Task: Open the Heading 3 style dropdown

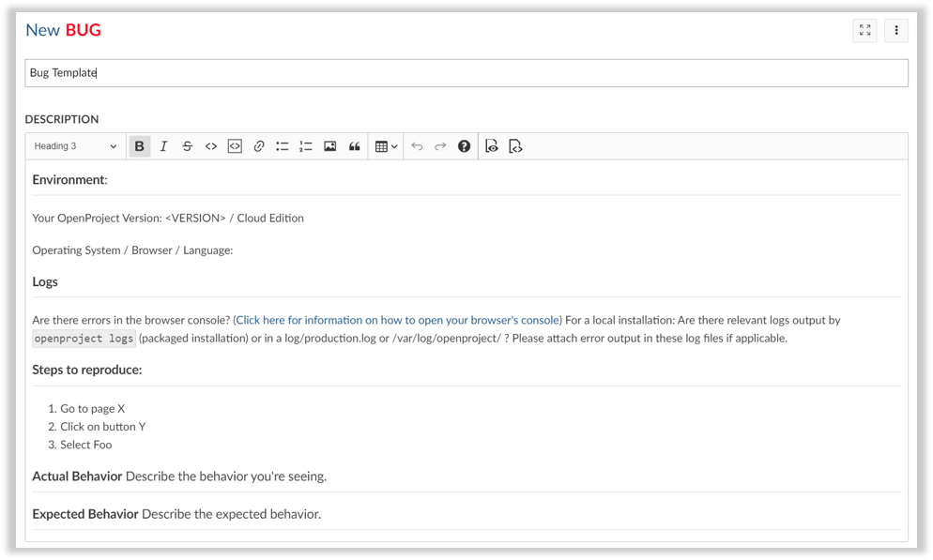Action: click(x=75, y=145)
